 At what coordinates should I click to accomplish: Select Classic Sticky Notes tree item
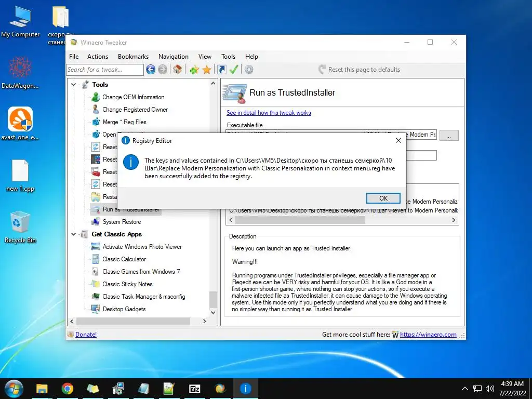[x=128, y=284]
